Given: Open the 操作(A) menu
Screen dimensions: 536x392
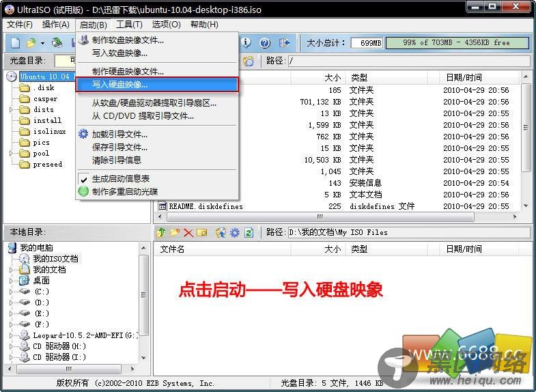Looking at the screenshot, I should tap(56, 25).
